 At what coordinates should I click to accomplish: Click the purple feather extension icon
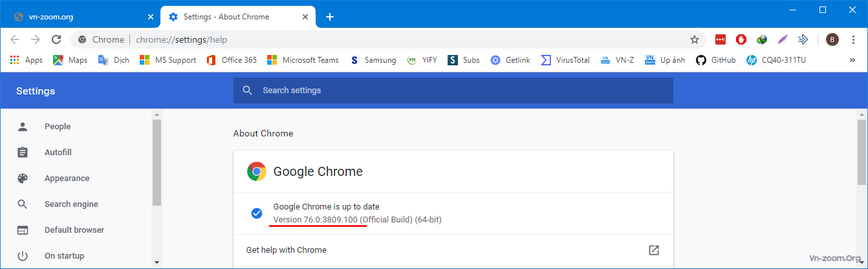783,39
